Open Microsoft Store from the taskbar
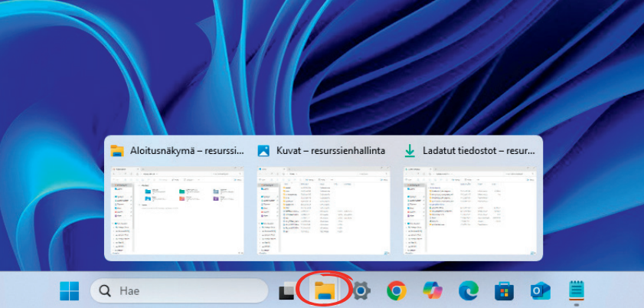This screenshot has width=644, height=308. point(504,291)
